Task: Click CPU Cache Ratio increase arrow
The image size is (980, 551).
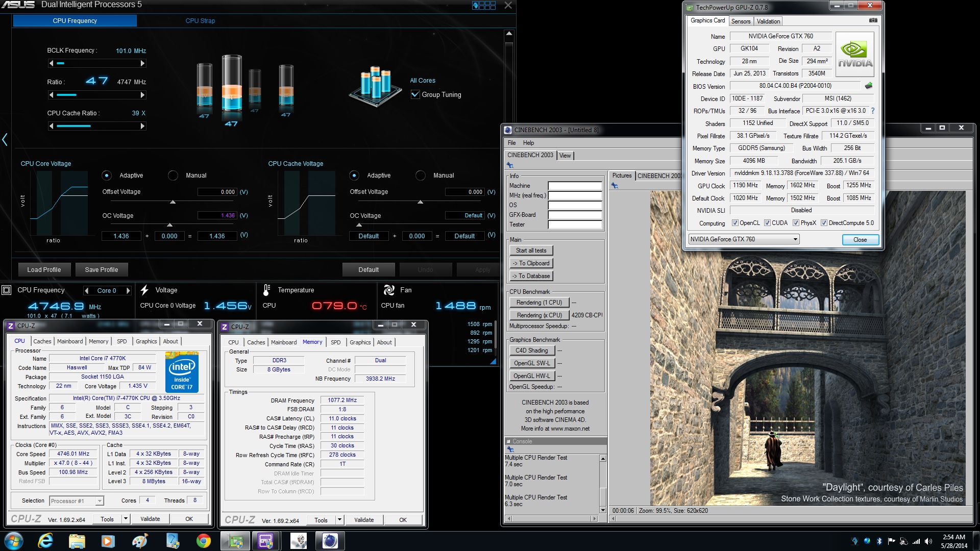Action: (142, 126)
